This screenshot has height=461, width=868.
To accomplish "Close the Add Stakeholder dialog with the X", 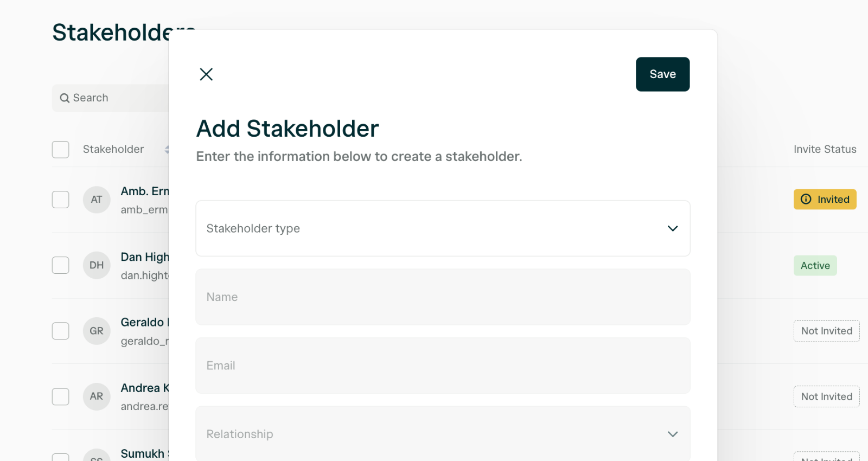I will [206, 74].
